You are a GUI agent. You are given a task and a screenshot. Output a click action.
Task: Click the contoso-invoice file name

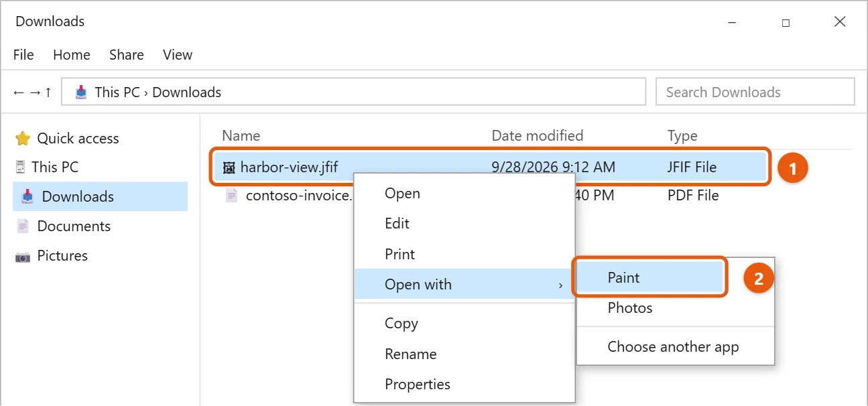(299, 196)
